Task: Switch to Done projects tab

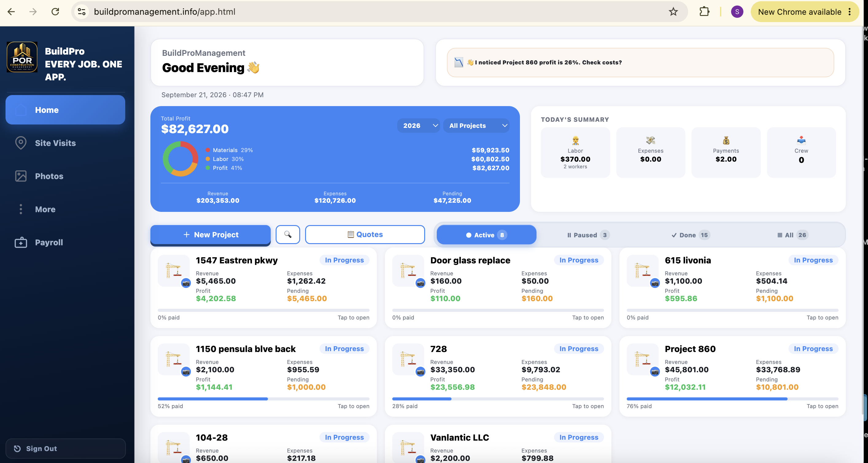Action: 690,235
